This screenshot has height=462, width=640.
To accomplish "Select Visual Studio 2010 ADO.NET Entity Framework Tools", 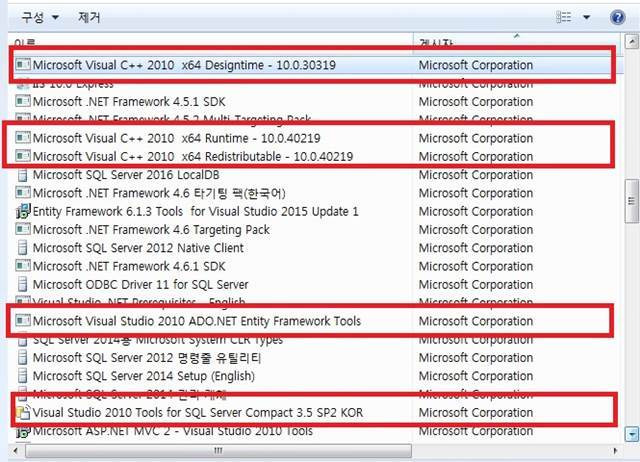I will pyautogui.click(x=197, y=321).
